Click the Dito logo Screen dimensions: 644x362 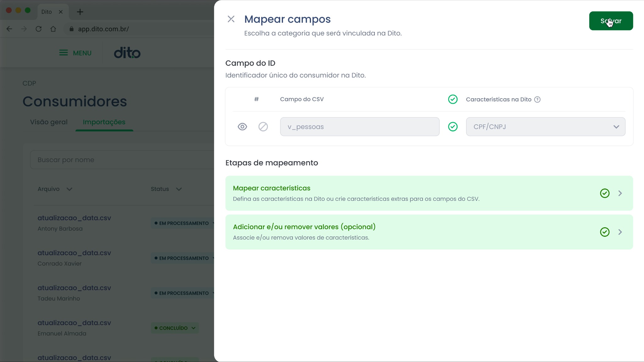click(x=127, y=53)
